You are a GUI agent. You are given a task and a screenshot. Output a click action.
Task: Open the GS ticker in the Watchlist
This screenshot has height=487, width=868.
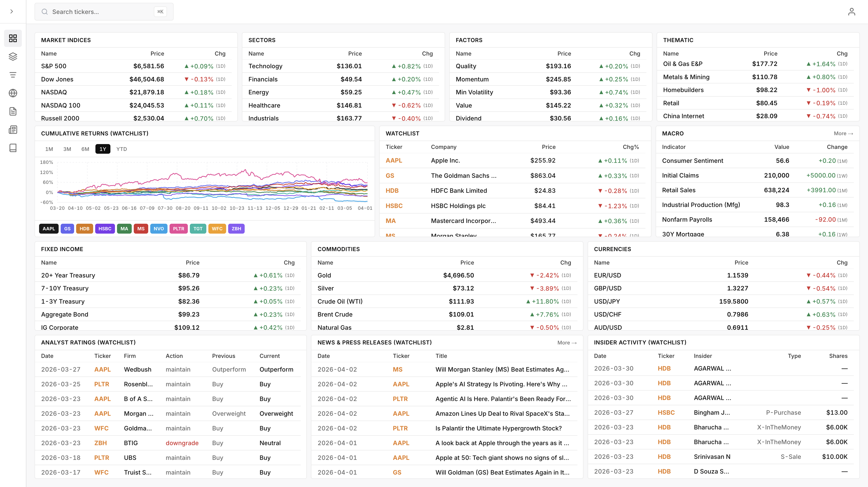pos(390,176)
